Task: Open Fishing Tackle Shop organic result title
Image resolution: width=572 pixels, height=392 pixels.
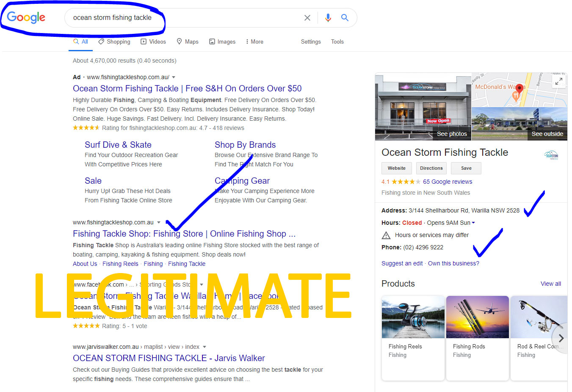Action: pos(184,234)
